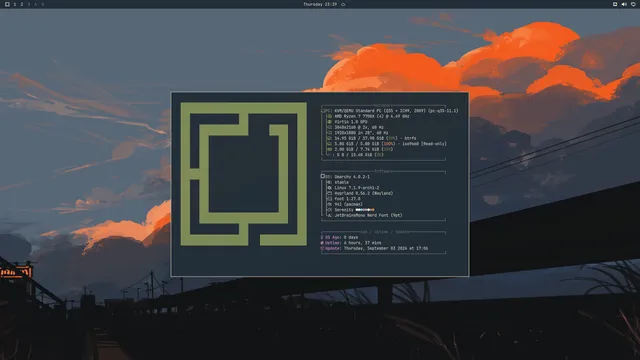
Task: Click the text 'stable' under Software
Action: click(x=341, y=182)
